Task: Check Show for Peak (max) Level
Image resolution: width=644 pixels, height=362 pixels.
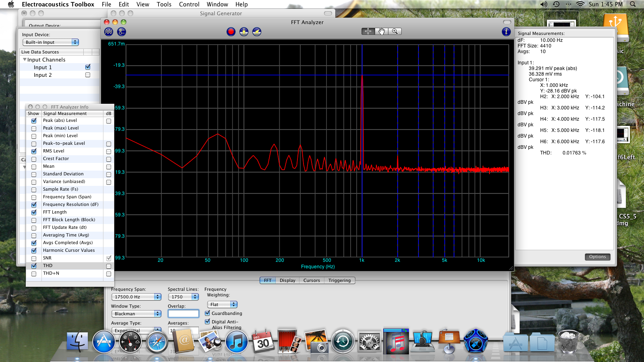Action: pos(34,128)
